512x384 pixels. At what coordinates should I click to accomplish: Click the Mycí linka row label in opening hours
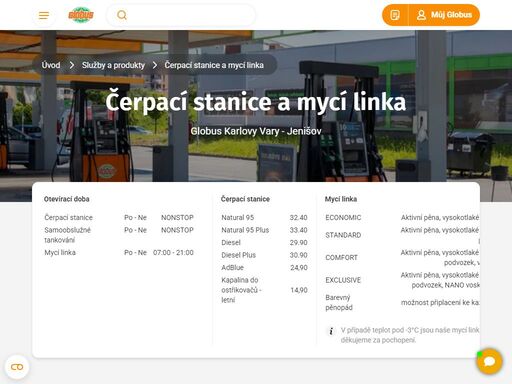(60, 253)
